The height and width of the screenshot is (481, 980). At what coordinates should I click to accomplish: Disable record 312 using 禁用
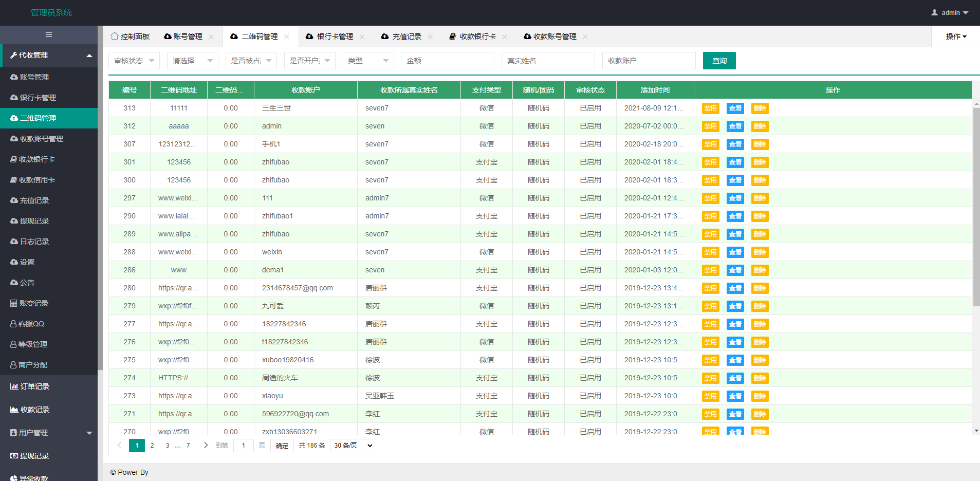tap(710, 126)
